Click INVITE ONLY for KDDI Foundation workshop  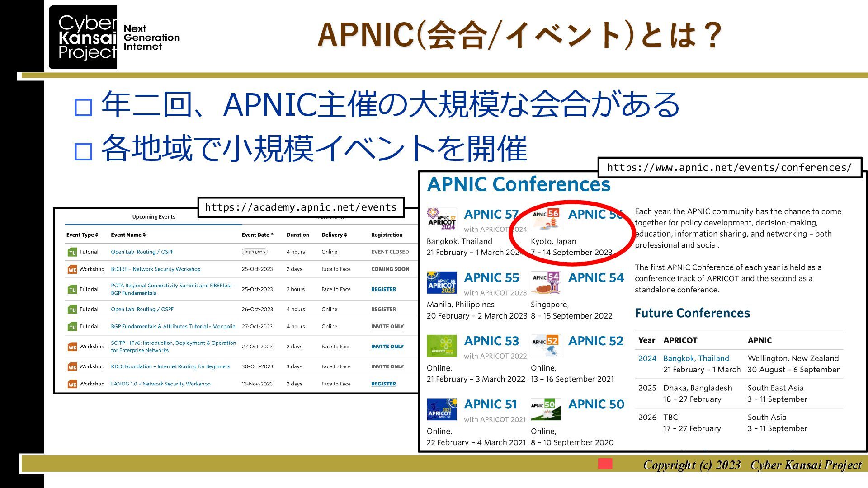387,367
